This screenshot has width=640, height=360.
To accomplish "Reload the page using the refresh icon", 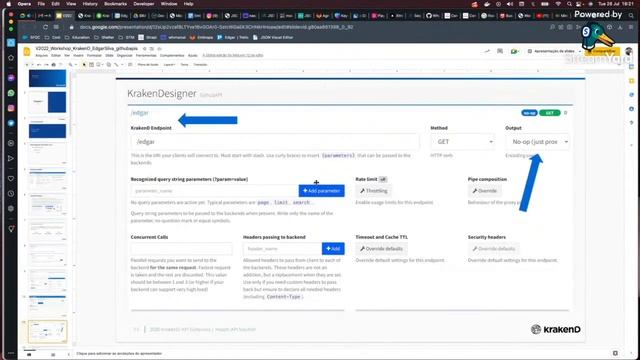I will tap(45, 27).
